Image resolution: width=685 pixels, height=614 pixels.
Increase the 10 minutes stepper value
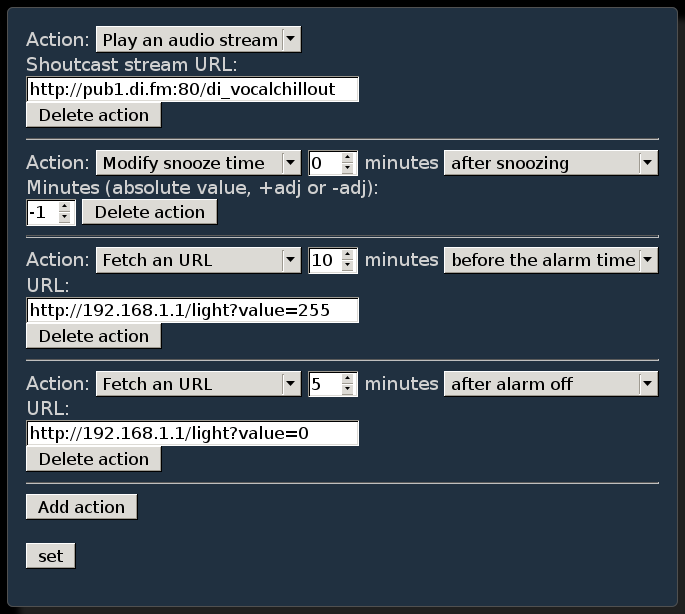(348, 256)
